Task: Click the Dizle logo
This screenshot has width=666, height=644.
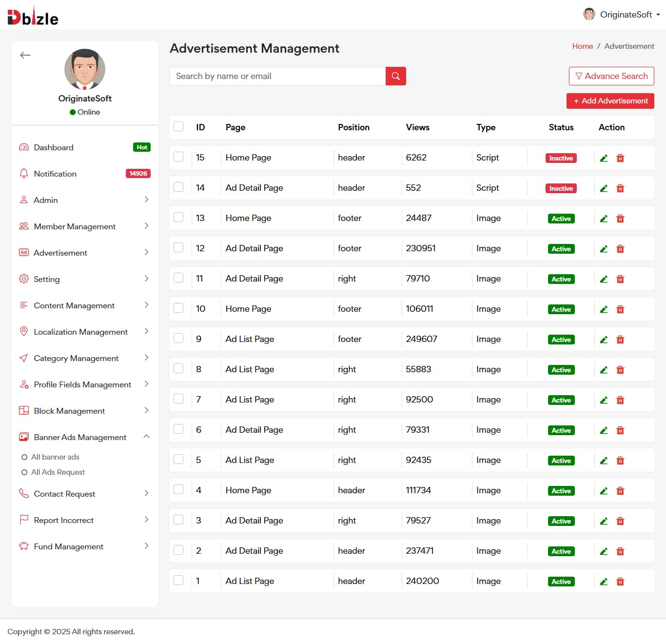Action: [x=33, y=17]
